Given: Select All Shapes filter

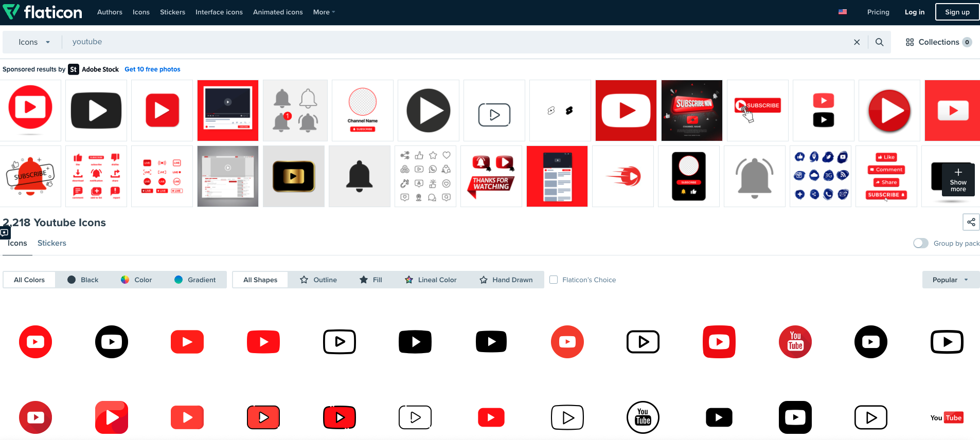Looking at the screenshot, I should (260, 280).
